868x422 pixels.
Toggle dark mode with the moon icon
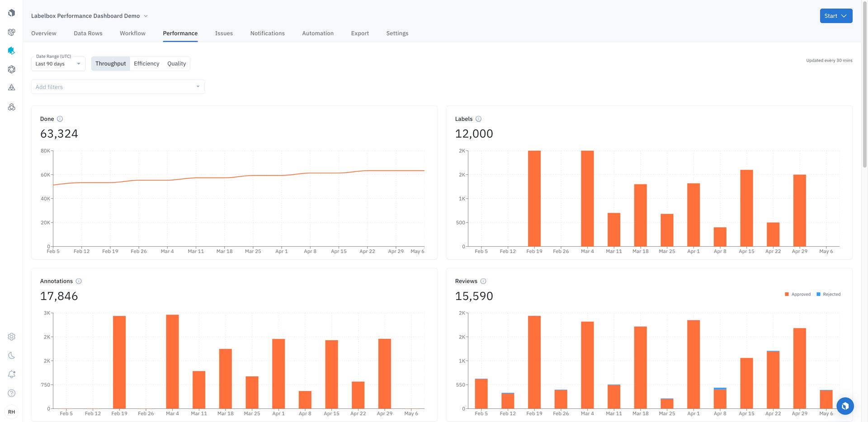click(11, 356)
